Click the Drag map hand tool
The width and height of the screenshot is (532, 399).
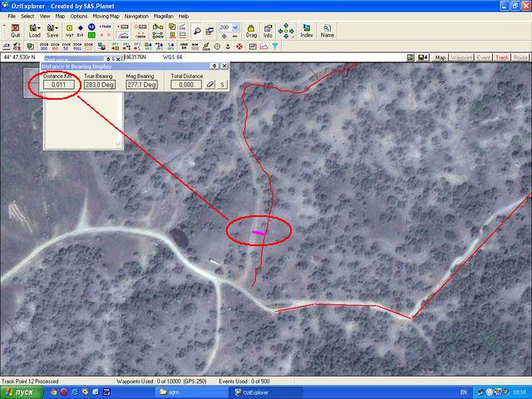point(251,31)
